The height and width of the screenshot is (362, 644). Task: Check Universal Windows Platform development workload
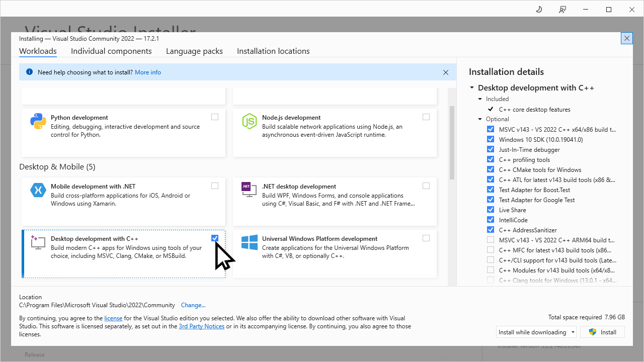426,238
